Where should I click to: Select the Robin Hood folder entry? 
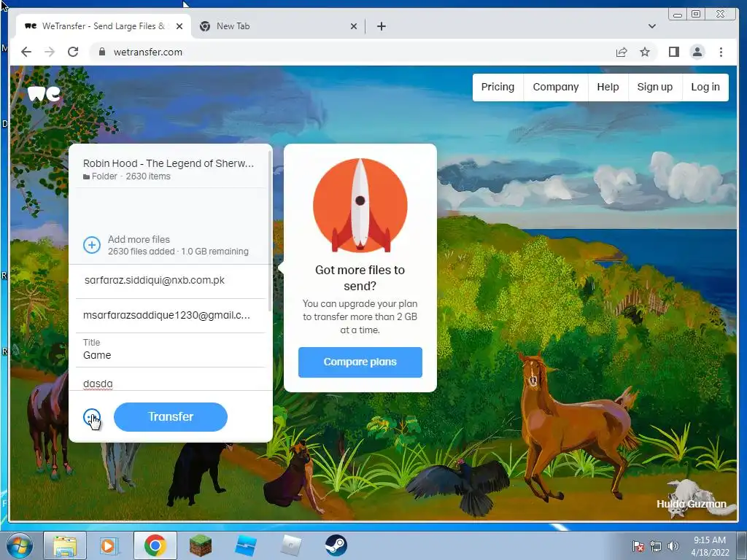170,169
